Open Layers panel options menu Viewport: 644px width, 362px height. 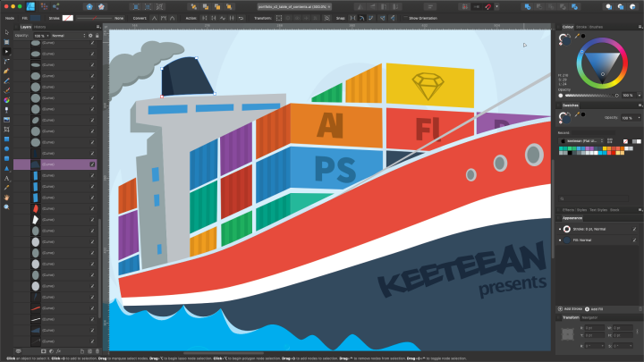98,27
